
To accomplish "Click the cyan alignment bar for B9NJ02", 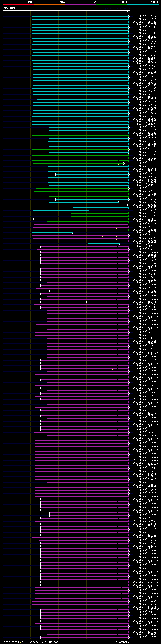I will [x=52, y=233].
